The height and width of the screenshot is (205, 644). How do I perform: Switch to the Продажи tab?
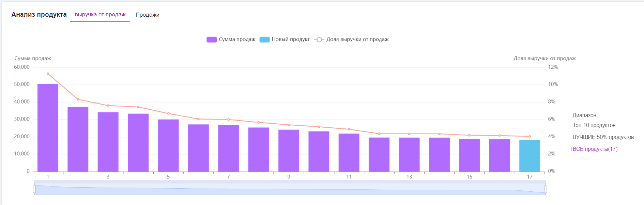[x=147, y=15]
